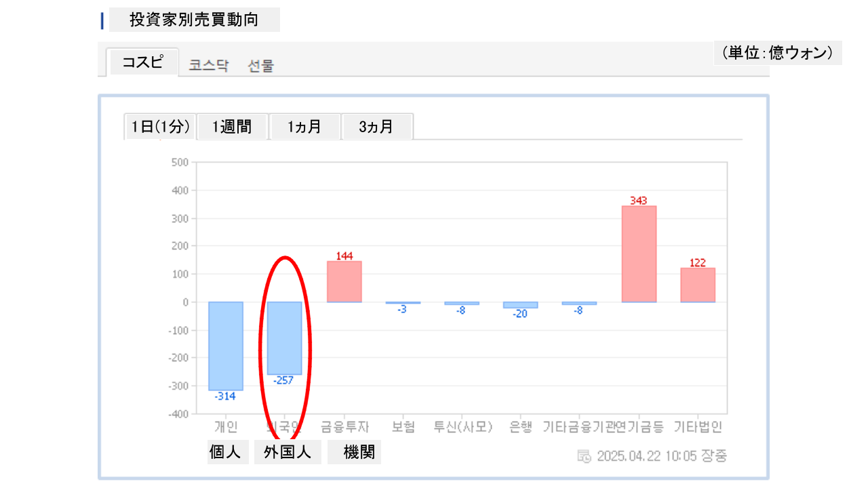
Task: Click the 외국인 bar showing -257
Action: click(x=284, y=338)
